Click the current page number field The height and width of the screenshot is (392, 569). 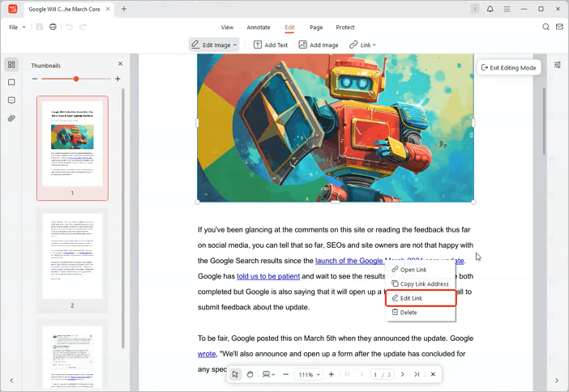[x=375, y=375]
